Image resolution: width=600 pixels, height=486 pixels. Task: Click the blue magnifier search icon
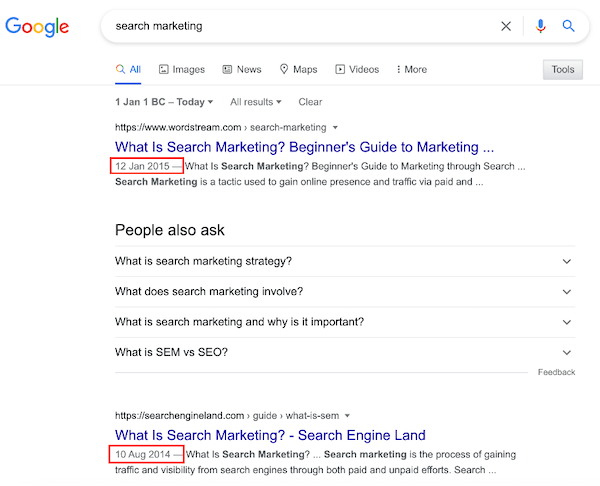tap(568, 26)
